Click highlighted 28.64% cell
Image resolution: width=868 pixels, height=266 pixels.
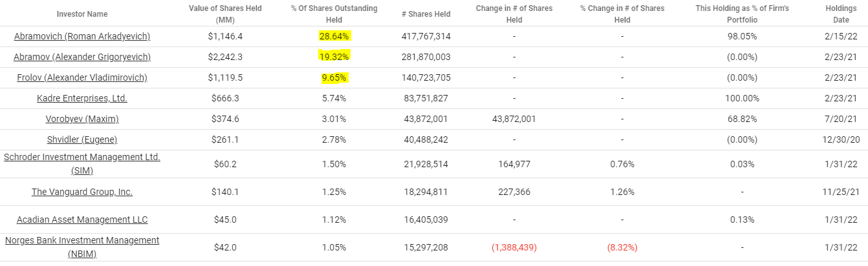click(x=334, y=36)
